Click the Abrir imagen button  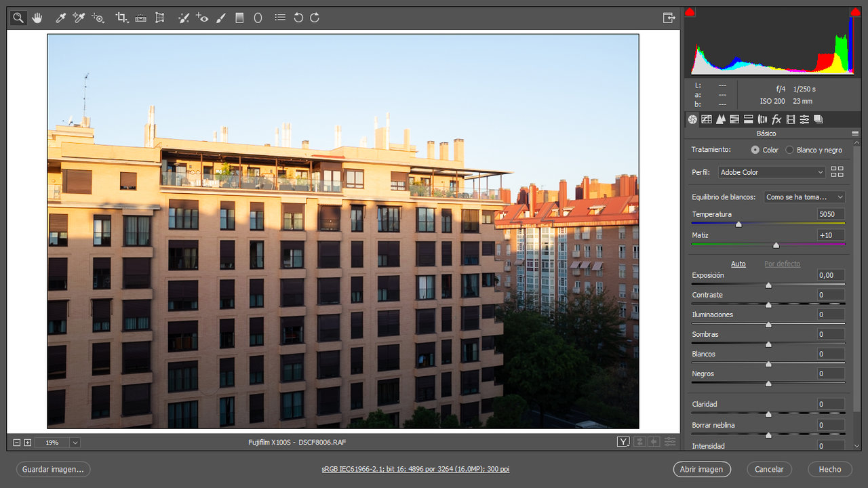(702, 469)
